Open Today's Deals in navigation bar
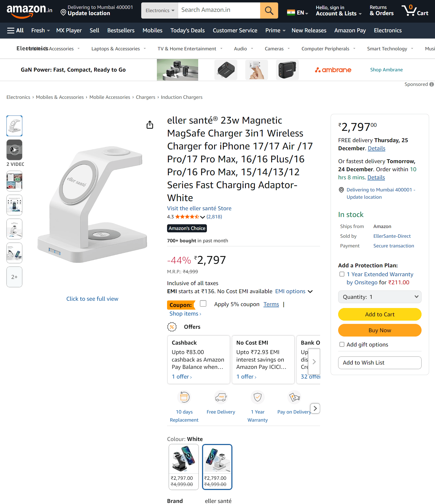 pyautogui.click(x=188, y=30)
